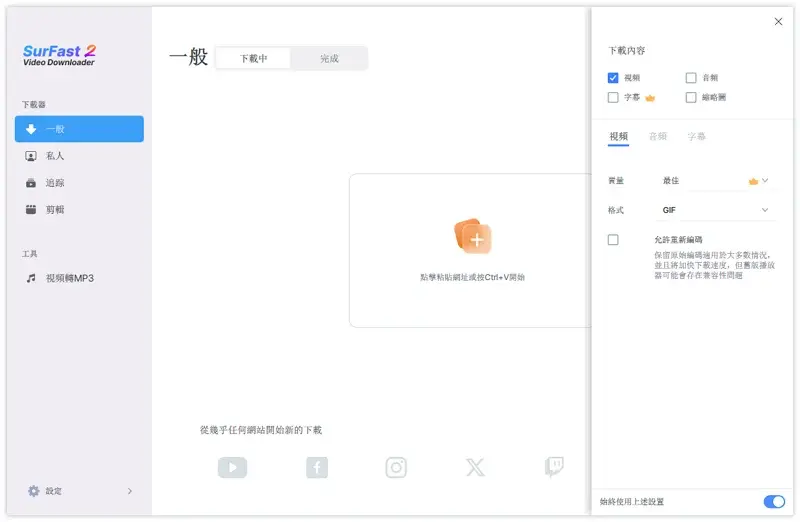This screenshot has width=800, height=522.
Task: Click the gear icon for 設定
Action: coord(34,491)
